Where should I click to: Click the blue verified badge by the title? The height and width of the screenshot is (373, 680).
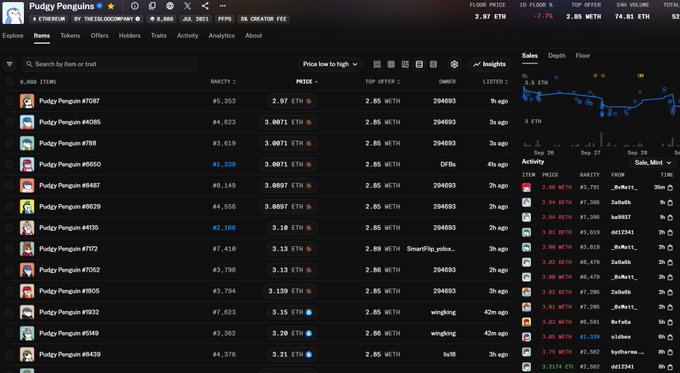click(x=100, y=6)
